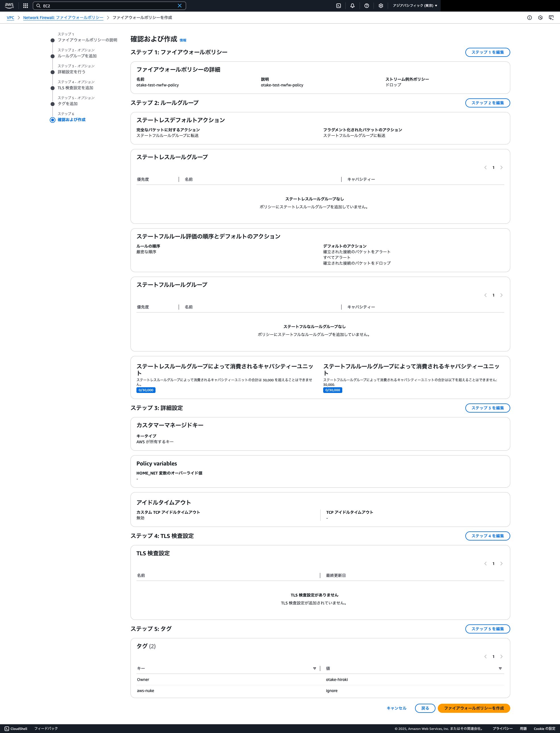560x733 pixels.
Task: Click ステップ 5 を編集 button
Action: tap(487, 629)
